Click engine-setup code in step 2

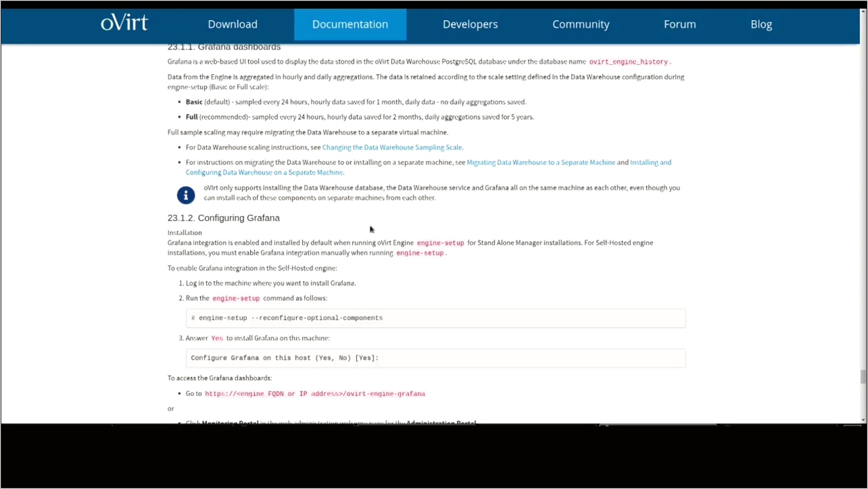click(x=236, y=299)
